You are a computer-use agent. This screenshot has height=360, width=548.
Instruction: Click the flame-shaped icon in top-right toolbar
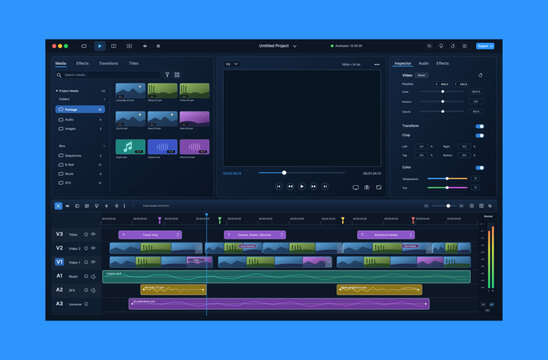453,46
